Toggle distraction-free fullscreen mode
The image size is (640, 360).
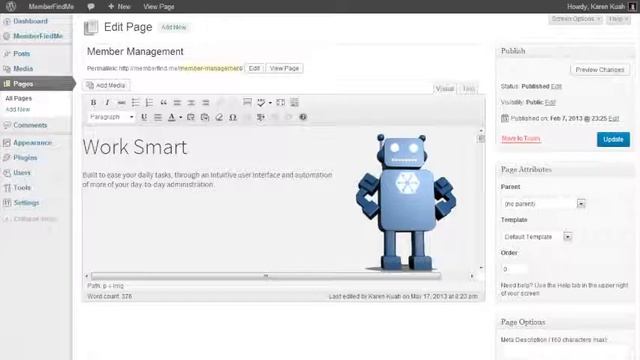pyautogui.click(x=280, y=102)
